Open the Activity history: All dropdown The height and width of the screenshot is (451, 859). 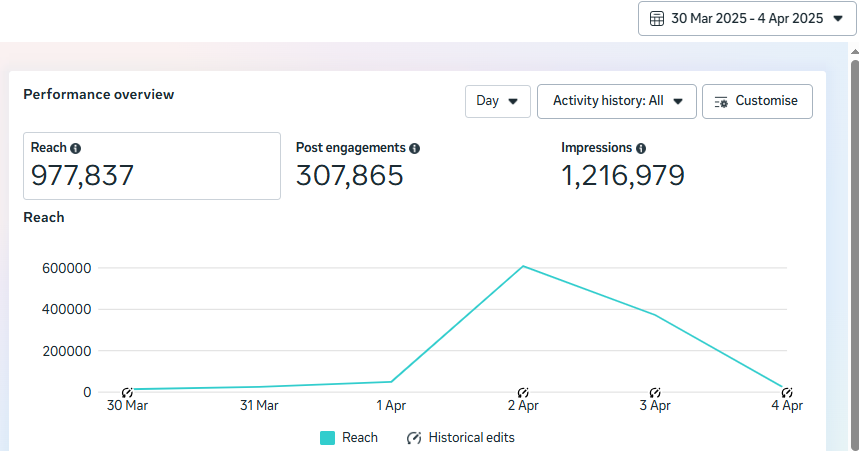tap(616, 101)
